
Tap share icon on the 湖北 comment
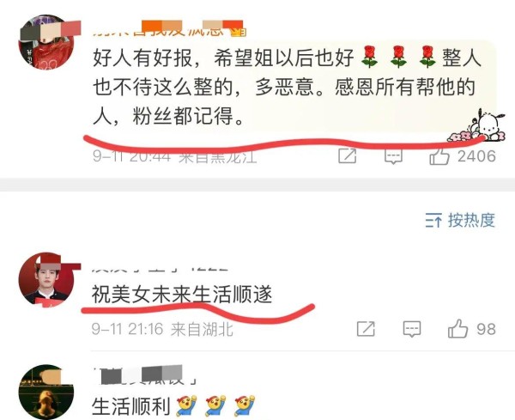pos(366,329)
